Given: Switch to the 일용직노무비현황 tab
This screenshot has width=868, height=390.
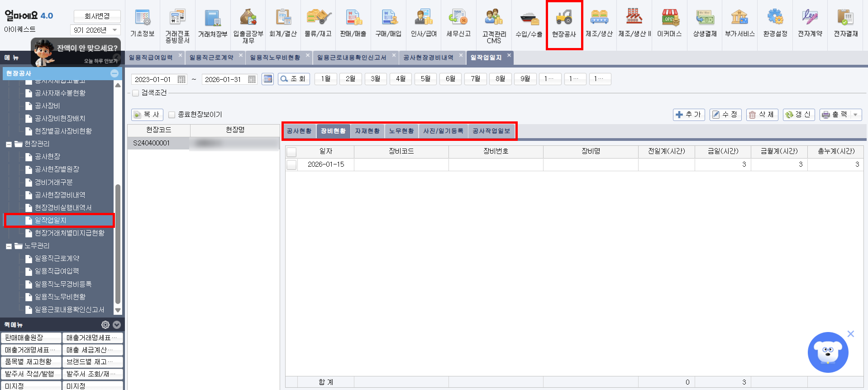Looking at the screenshot, I should tap(275, 58).
